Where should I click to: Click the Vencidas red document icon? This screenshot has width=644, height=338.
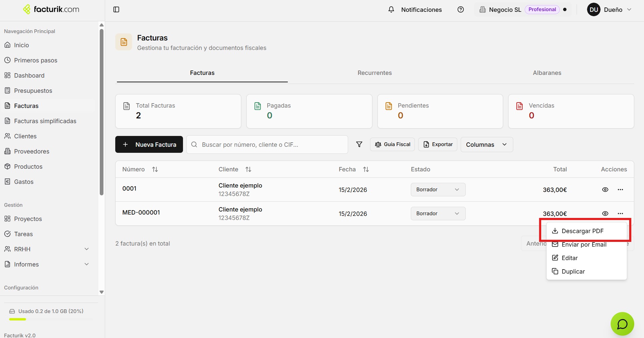pyautogui.click(x=520, y=106)
